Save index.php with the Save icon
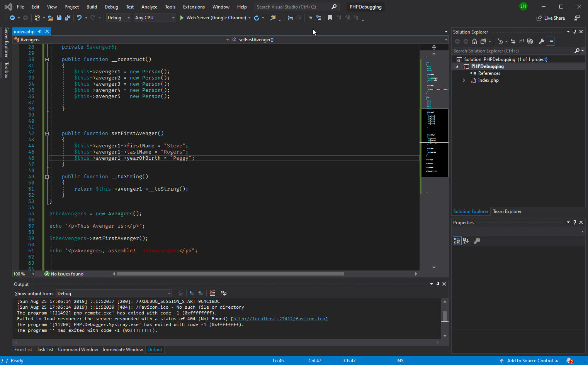 tap(59, 18)
